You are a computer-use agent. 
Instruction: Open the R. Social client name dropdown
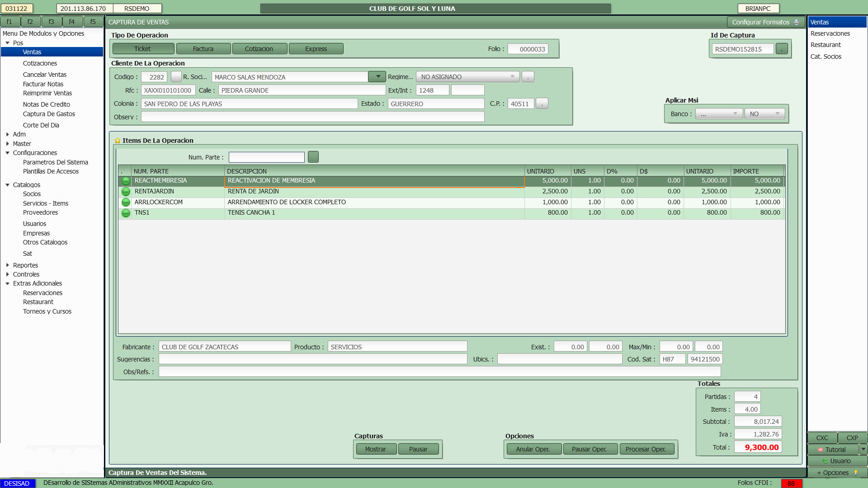pyautogui.click(x=377, y=77)
